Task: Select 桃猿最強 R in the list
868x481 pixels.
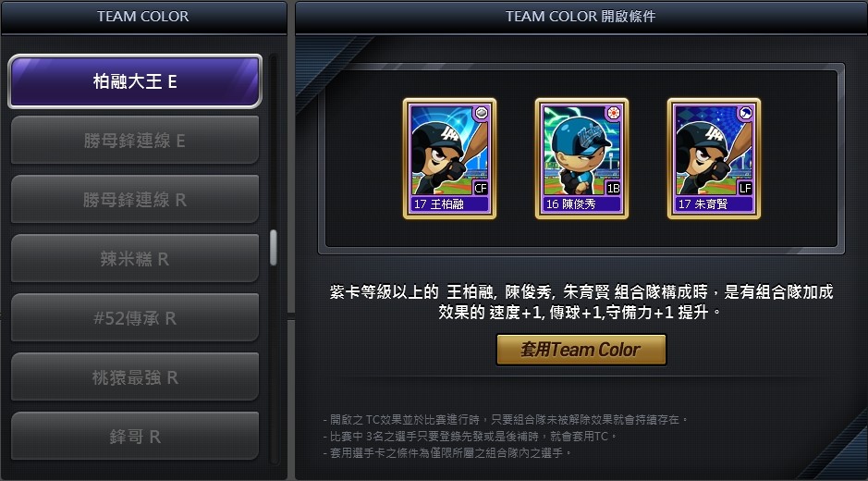Action: (x=135, y=376)
